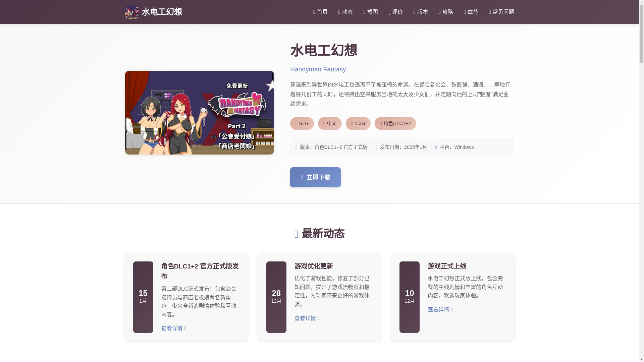This screenshot has width=644, height=362.
Task: Click the 平台:Windows text
Action: [x=454, y=147]
